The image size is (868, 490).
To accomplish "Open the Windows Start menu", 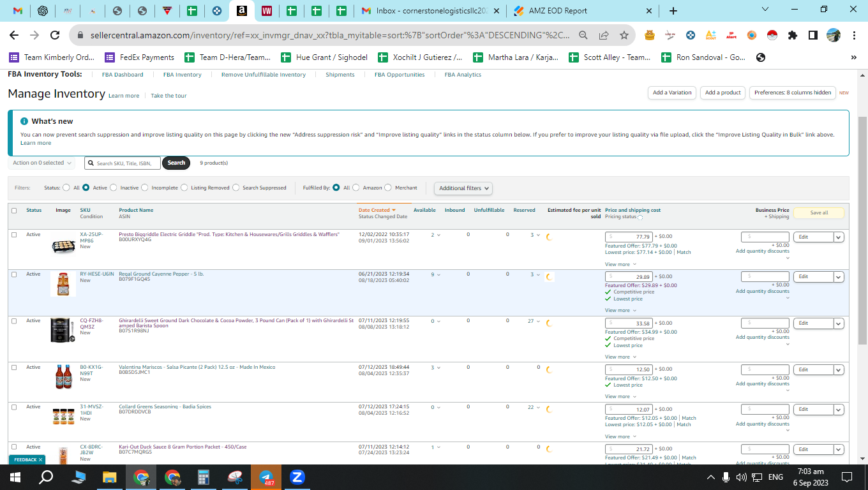I will pos(15,477).
